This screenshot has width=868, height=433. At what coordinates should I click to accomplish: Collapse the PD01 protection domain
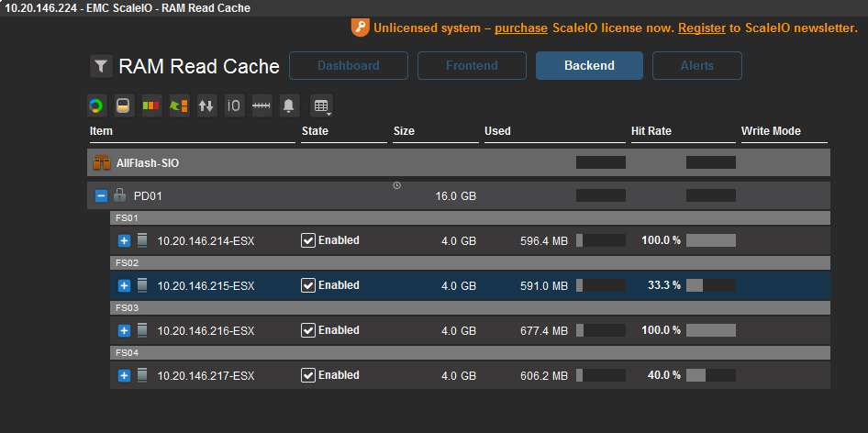101,195
